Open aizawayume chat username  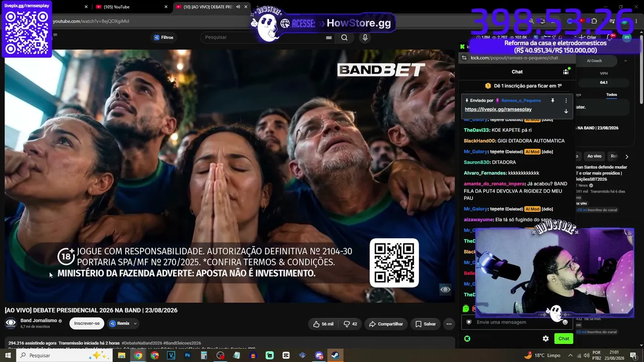click(x=478, y=220)
